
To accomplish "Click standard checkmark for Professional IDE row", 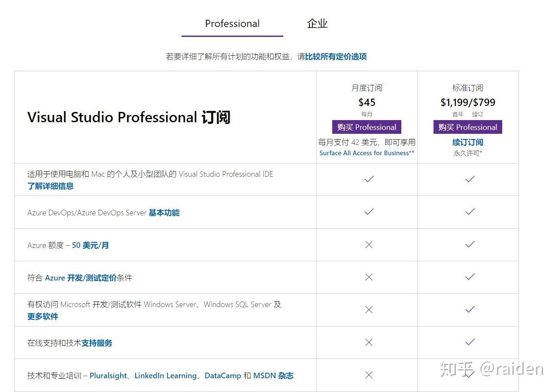I will (470, 179).
